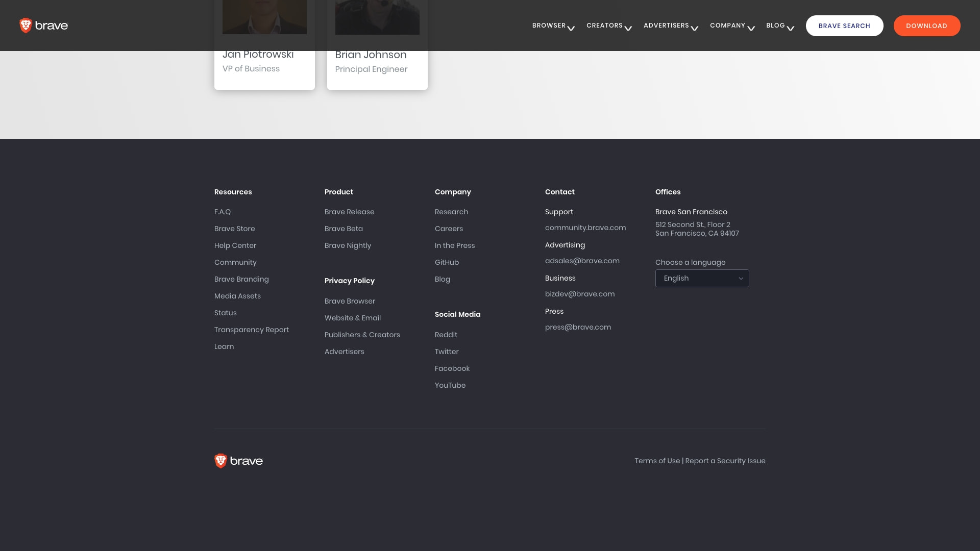Image resolution: width=980 pixels, height=551 pixels.
Task: Visit Brave on Twitter
Action: click(x=447, y=352)
